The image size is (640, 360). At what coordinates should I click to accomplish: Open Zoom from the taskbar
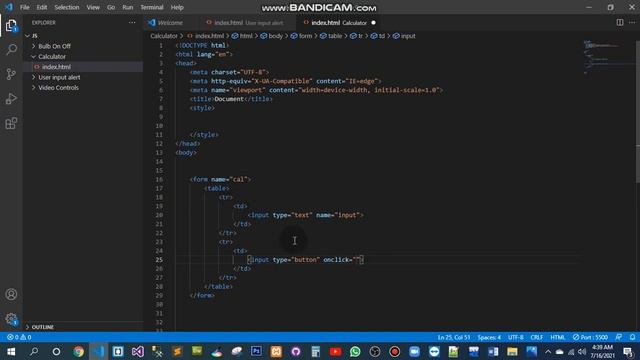pos(414,351)
